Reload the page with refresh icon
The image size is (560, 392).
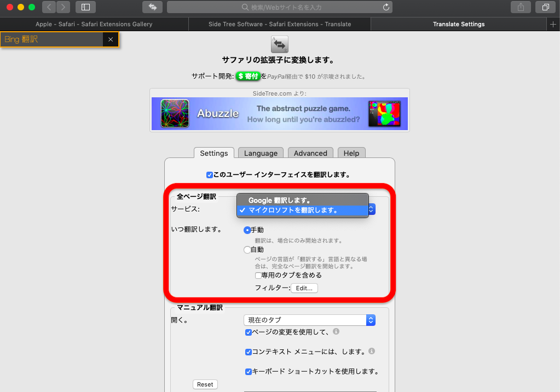[386, 7]
